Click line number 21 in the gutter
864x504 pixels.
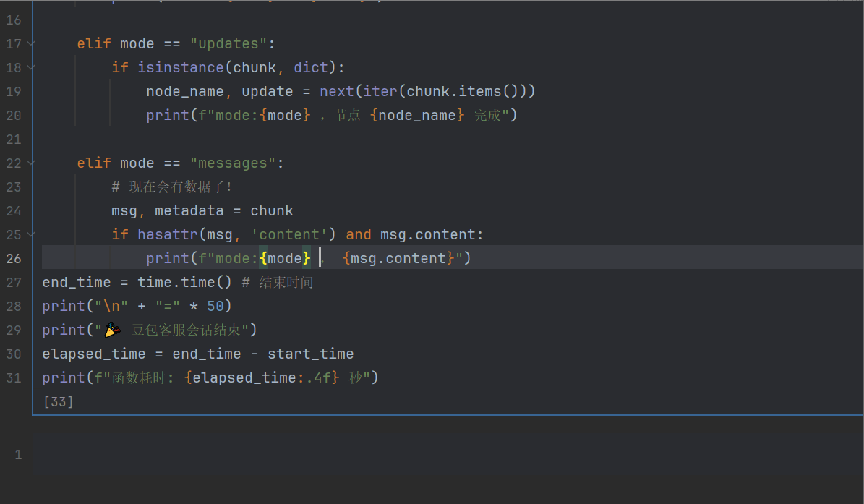[14, 140]
